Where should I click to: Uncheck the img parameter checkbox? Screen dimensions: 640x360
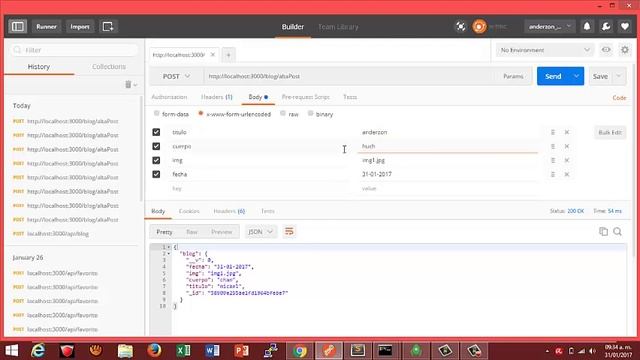(156, 160)
